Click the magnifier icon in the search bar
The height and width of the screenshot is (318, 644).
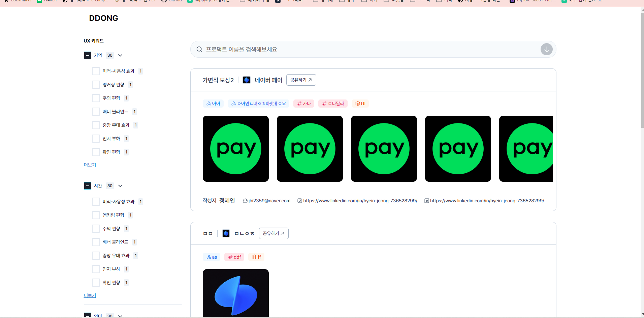[199, 49]
